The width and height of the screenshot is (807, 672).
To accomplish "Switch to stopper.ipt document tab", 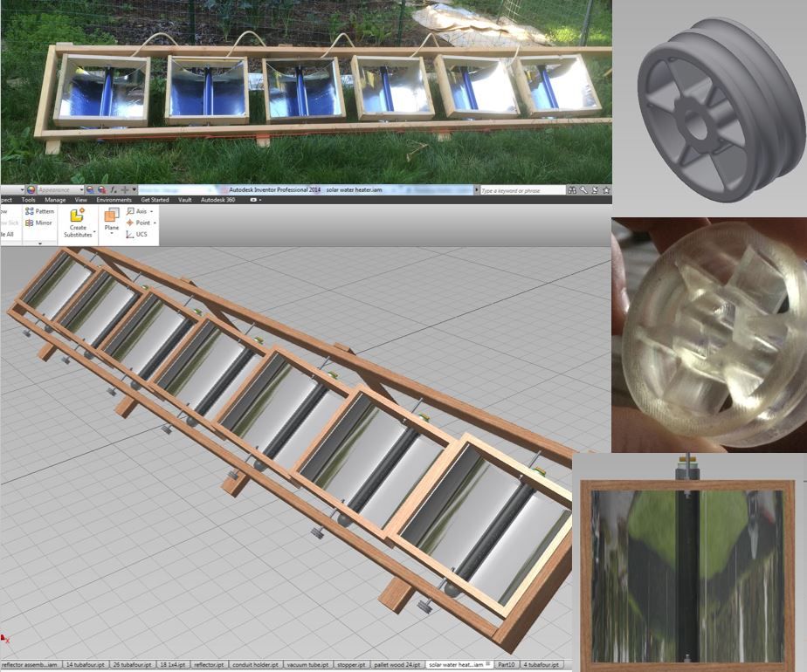I will (351, 665).
